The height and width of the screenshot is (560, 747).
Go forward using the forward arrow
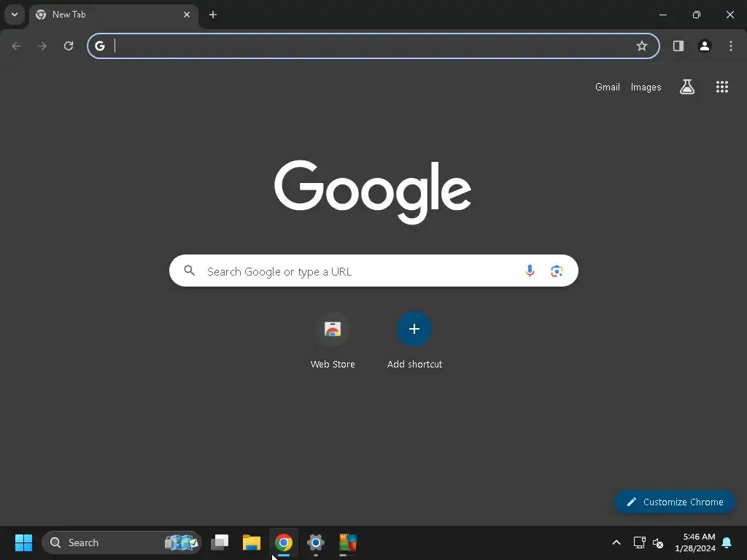click(x=42, y=46)
